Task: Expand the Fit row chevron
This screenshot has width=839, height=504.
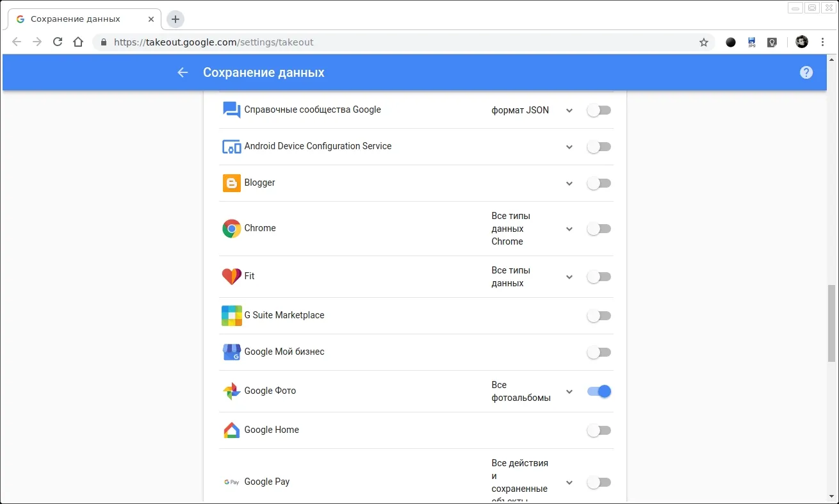Action: [569, 277]
